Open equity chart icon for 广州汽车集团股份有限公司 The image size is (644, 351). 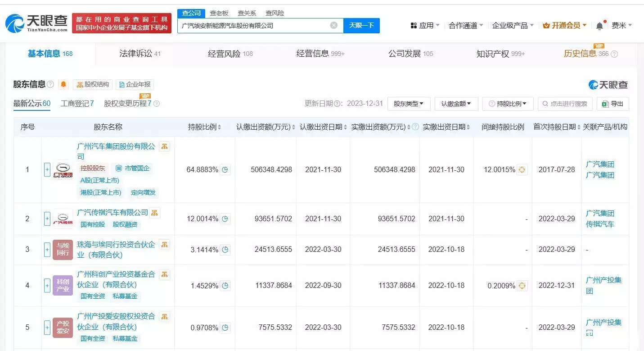click(x=165, y=146)
